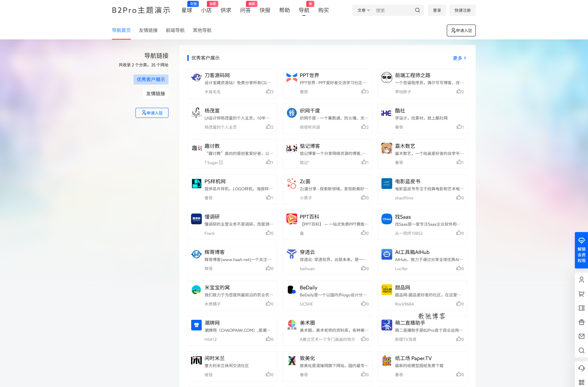Like the 刀客源码网 card thumbs-up
This screenshot has height=387, width=588.
(270, 91)
